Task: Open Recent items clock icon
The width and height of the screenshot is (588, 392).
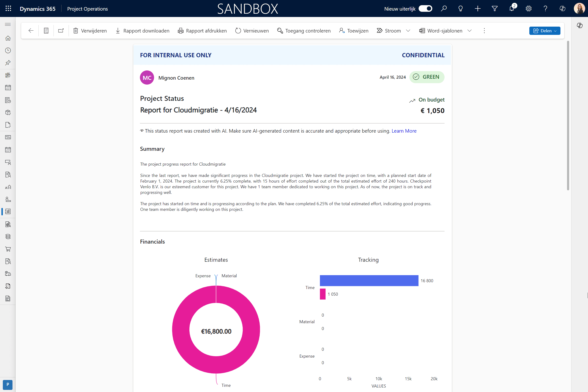Action: 8,50
